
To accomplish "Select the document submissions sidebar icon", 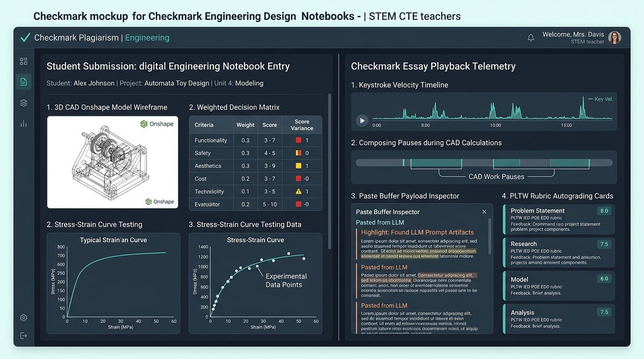I will (24, 82).
